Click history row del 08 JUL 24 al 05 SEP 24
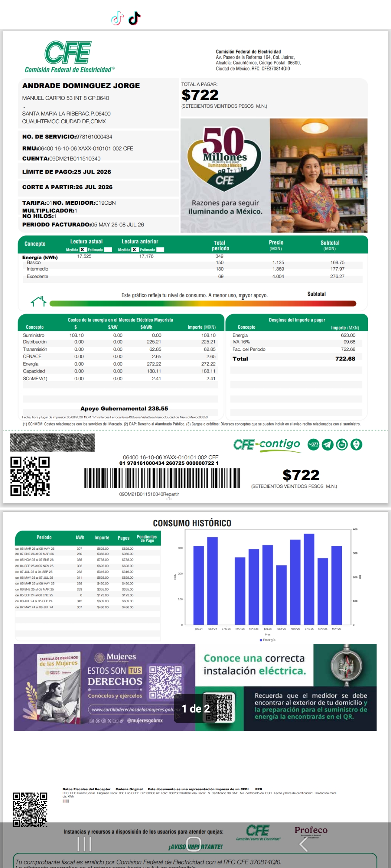 (88, 601)
